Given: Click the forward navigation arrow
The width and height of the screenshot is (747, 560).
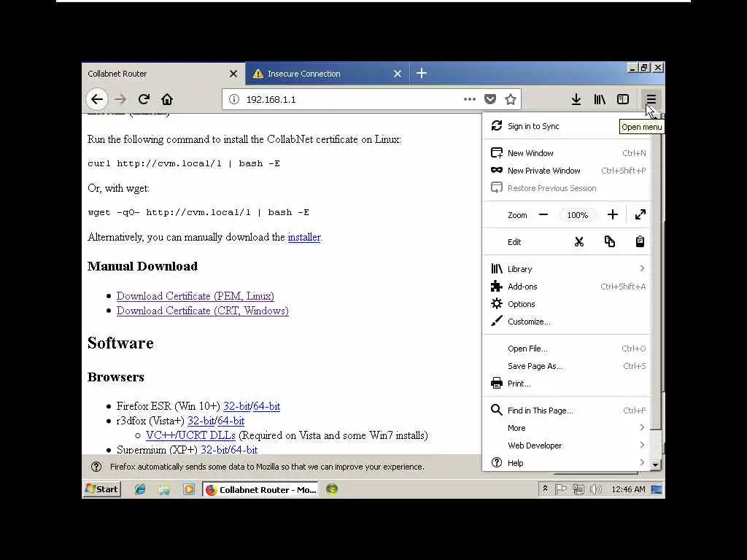Looking at the screenshot, I should (x=120, y=99).
